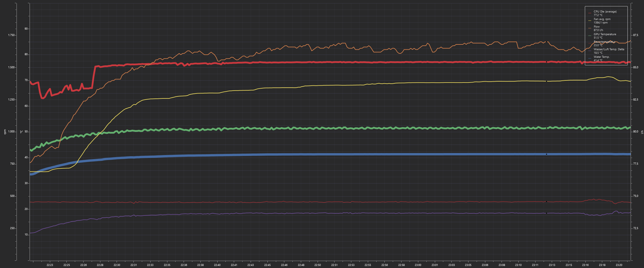Screen dimensions: 644x268
Task: Click the '87,0 l/h' flow value in legend
Action: point(598,30)
